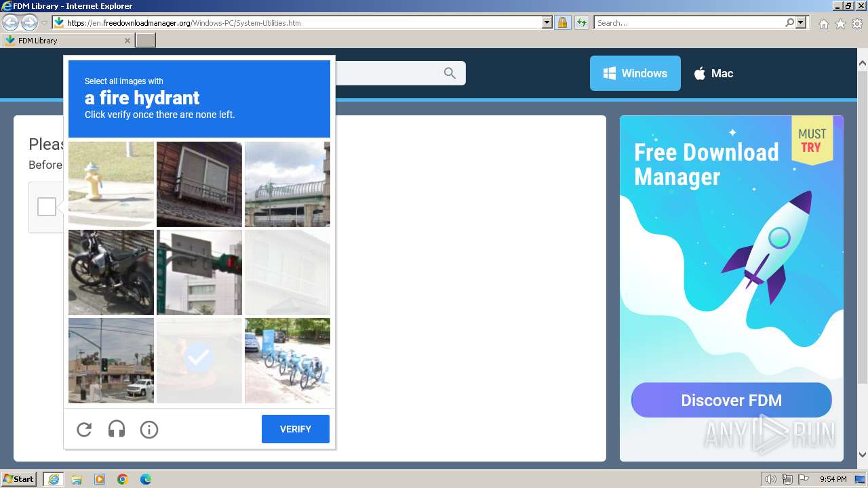Click the 9:54 PM system clock
Image resolution: width=868 pixels, height=488 pixels.
(x=833, y=479)
